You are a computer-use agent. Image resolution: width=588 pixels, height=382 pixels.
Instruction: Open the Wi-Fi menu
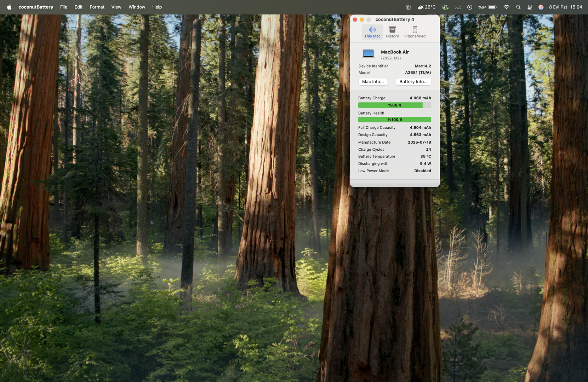(x=507, y=7)
